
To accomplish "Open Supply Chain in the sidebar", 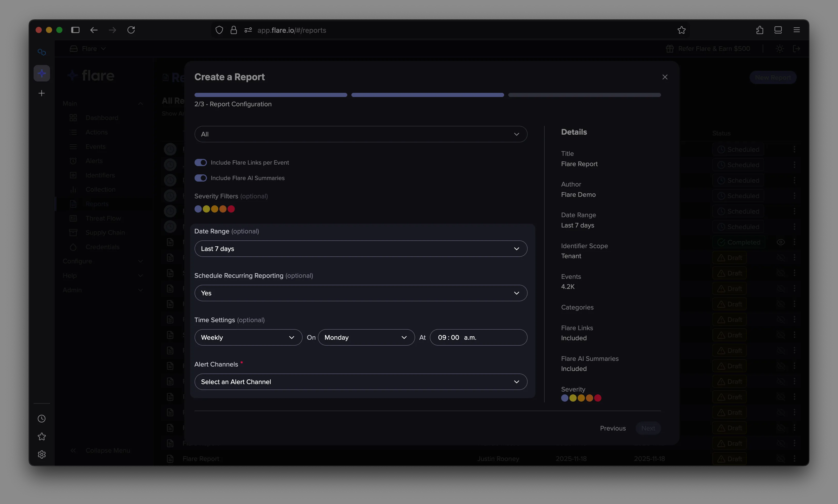I will [105, 233].
